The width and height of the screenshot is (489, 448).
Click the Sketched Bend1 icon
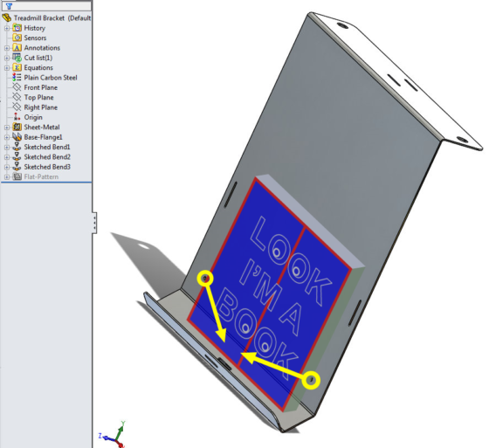pos(17,147)
